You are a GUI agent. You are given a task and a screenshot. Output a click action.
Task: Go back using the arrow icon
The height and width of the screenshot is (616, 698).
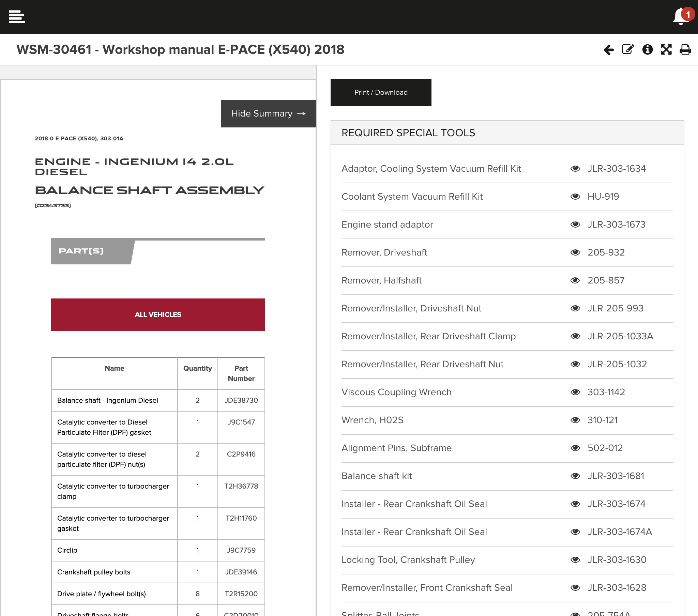[x=608, y=50]
